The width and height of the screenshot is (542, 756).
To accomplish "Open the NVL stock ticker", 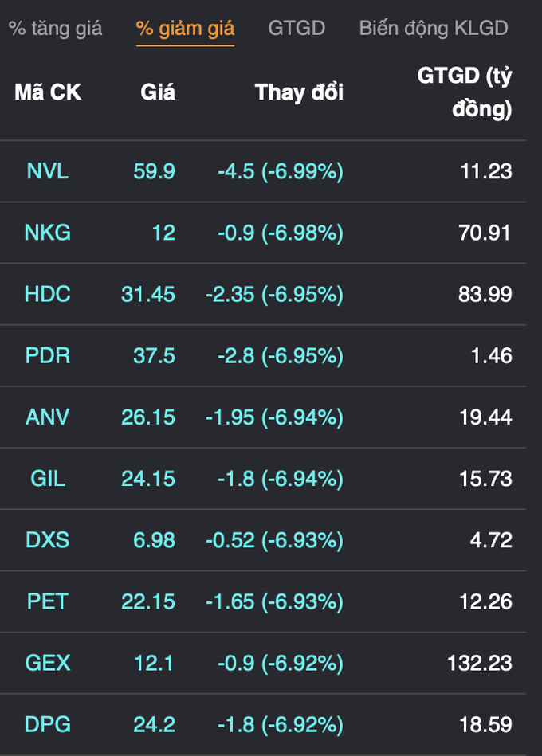I will 48,171.
